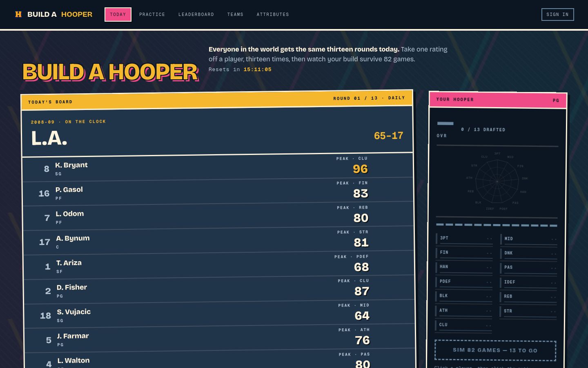Select the IDEF attribute slot
Screen dimensions: 588x368
[x=528, y=283]
